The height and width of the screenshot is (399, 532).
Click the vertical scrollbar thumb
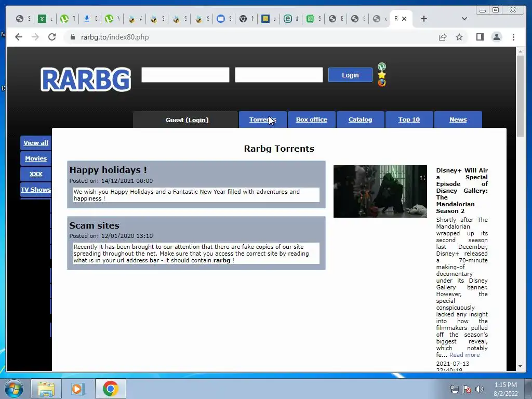point(520,96)
